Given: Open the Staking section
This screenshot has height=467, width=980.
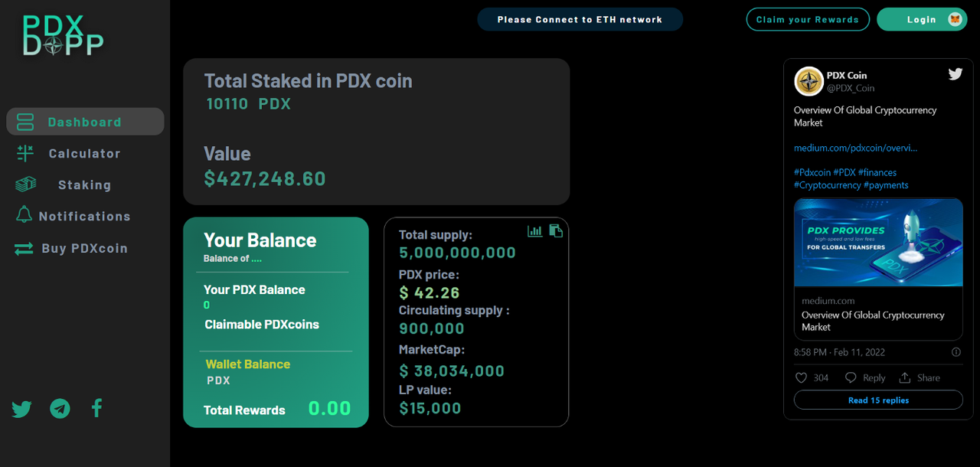Looking at the screenshot, I should 84,185.
